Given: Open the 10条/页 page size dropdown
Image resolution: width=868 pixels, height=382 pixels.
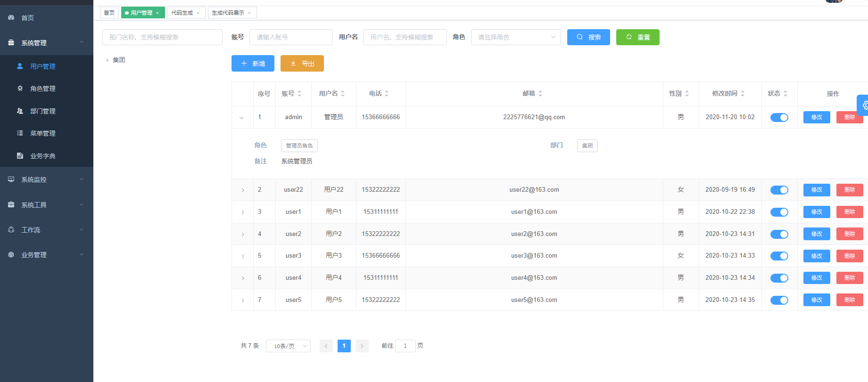Looking at the screenshot, I should 288,346.
